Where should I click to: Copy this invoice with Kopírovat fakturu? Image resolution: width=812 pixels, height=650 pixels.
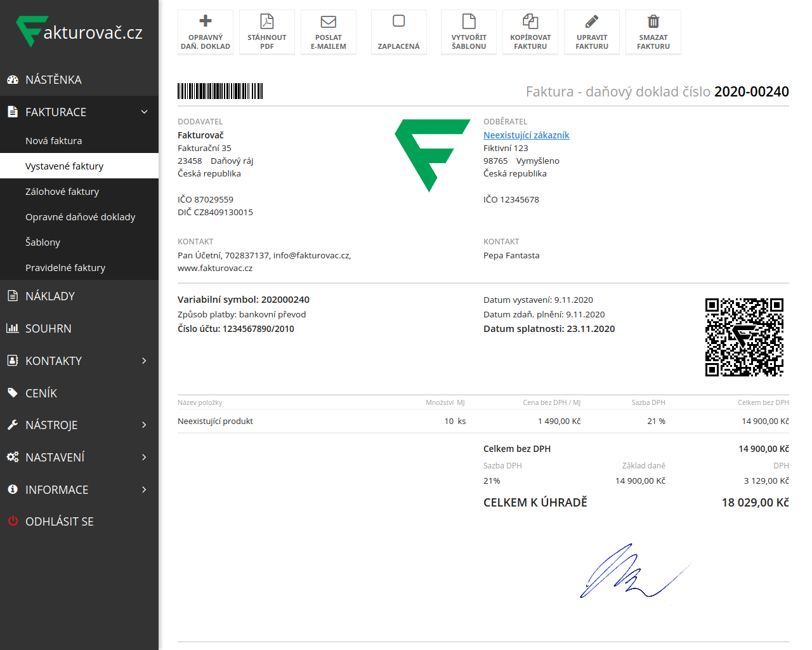[x=530, y=32]
